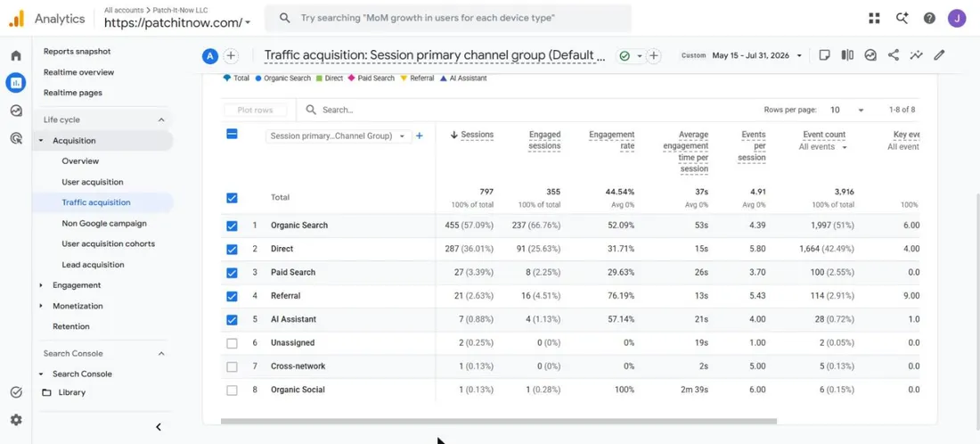Open Acquisition Overview report
The width and height of the screenshot is (980, 444).
pyautogui.click(x=80, y=161)
